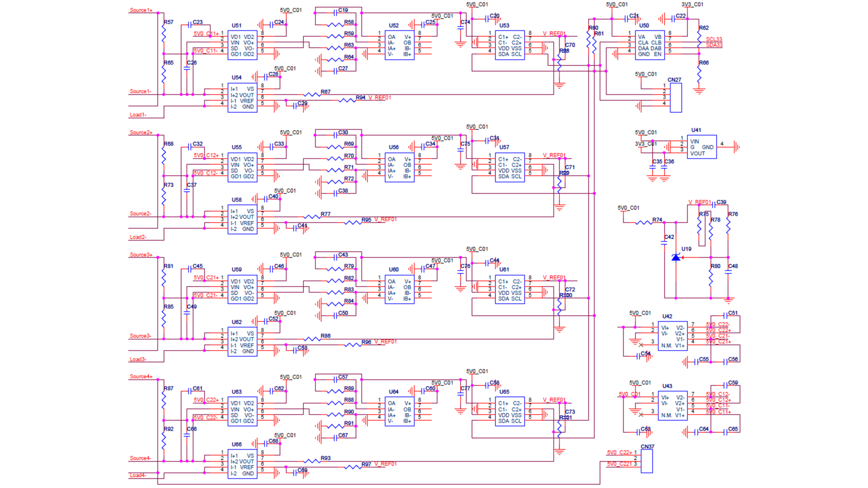This screenshot has width=868, height=488.
Task: Click the C42 capacitor designator
Action: 669,237
